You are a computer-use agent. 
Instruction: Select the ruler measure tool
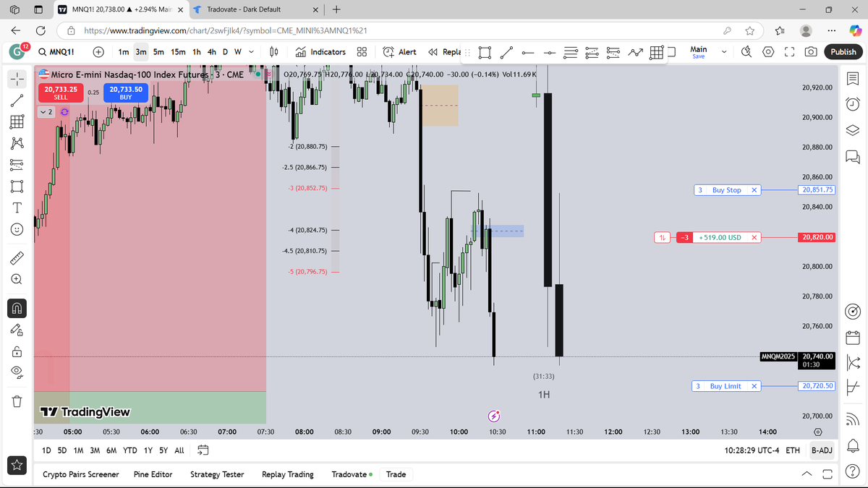click(x=18, y=257)
